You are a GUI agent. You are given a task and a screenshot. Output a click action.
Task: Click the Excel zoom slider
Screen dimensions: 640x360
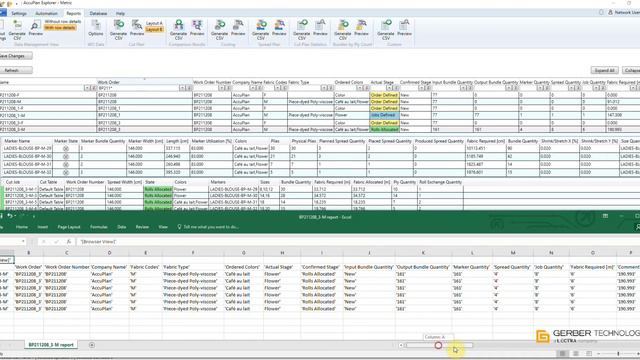pos(618,353)
